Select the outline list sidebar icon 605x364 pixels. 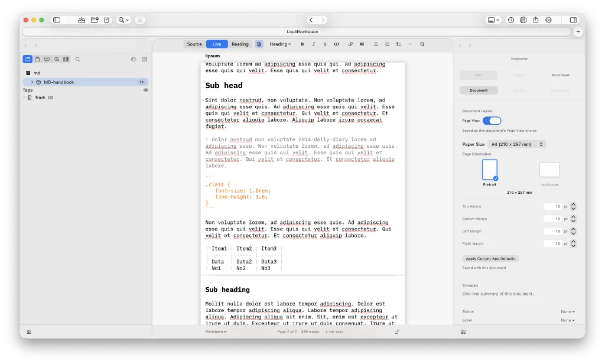click(56, 59)
